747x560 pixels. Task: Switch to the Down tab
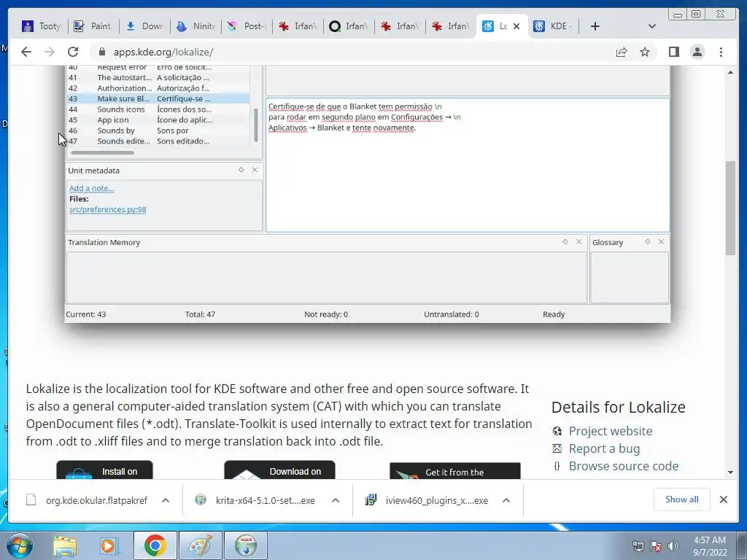(x=144, y=26)
